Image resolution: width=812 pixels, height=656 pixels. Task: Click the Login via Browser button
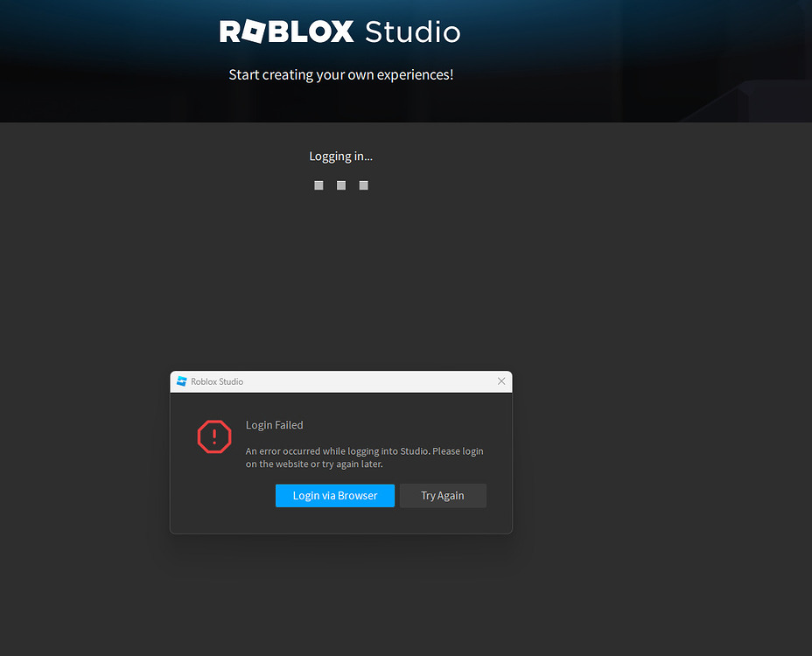click(334, 495)
